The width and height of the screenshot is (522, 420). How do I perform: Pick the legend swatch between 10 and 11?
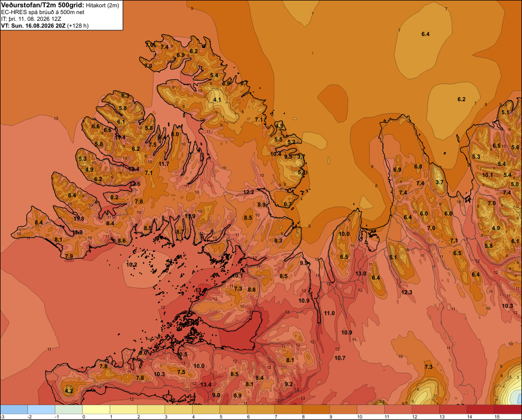click(371, 409)
